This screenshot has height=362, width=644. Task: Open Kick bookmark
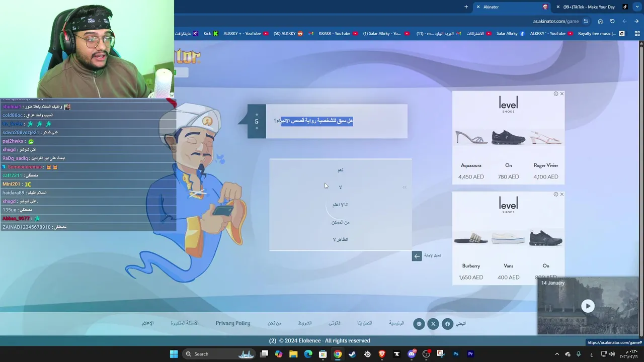point(211,33)
